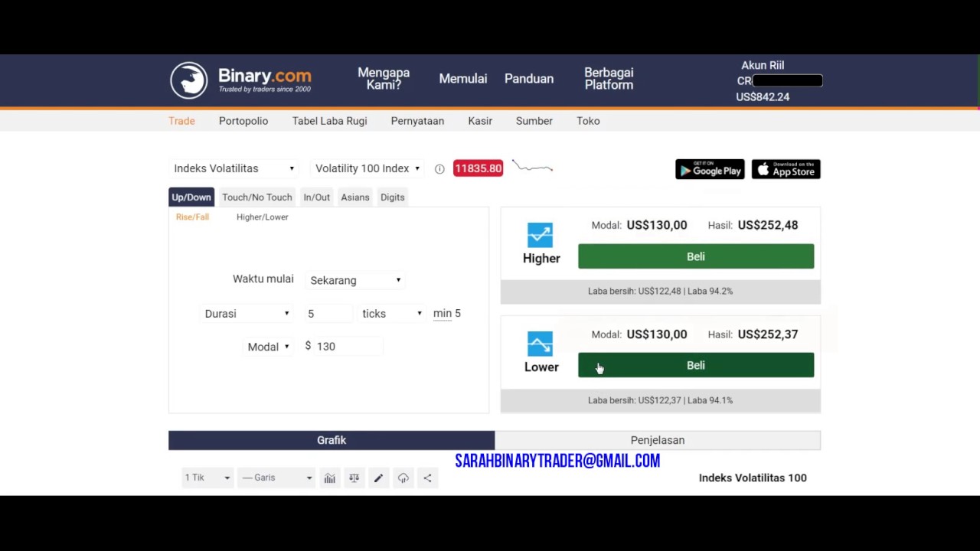Open the Garis chart type dropdown

coord(276,478)
